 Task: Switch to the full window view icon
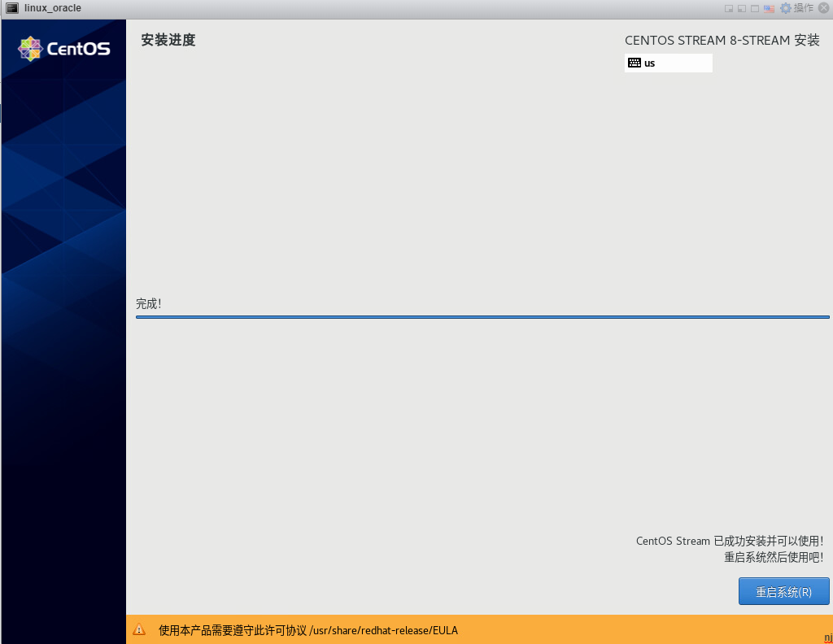point(755,8)
